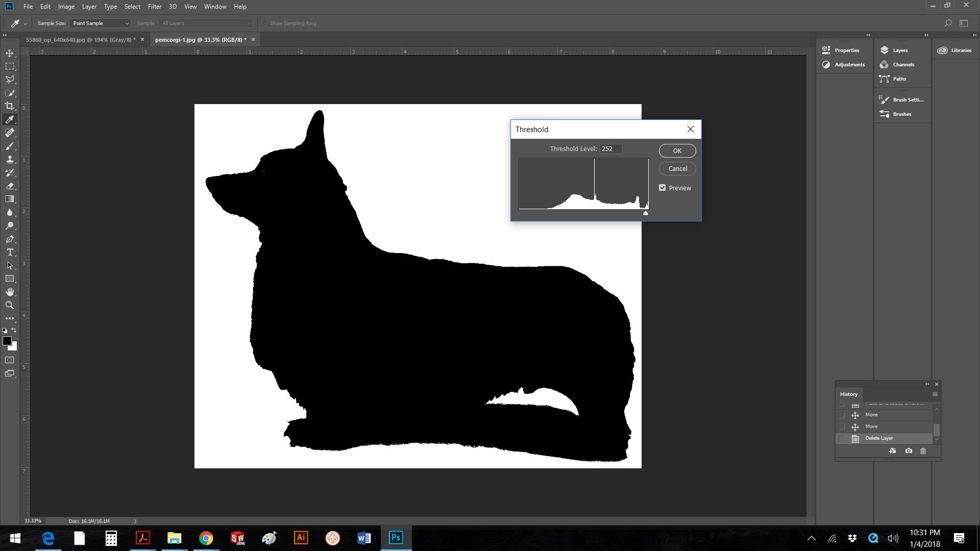The width and height of the screenshot is (980, 551).
Task: Select the Horizontal Type tool
Action: pyautogui.click(x=10, y=252)
